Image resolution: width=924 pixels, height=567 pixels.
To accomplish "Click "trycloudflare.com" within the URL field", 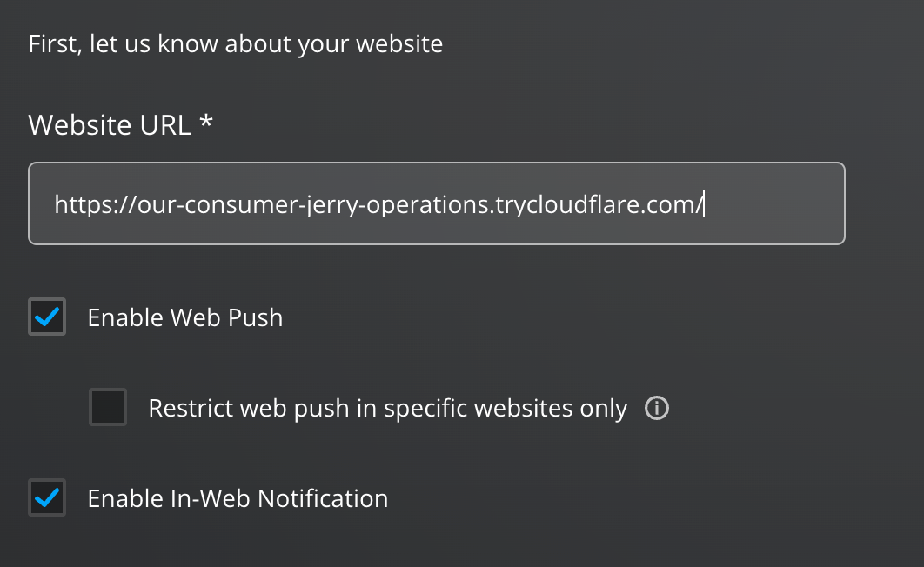I will 596,204.
